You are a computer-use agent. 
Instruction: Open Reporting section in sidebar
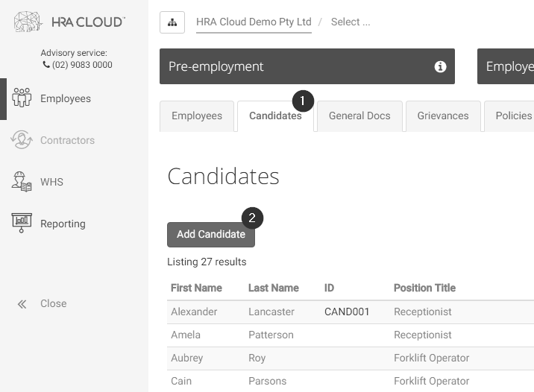pos(63,224)
